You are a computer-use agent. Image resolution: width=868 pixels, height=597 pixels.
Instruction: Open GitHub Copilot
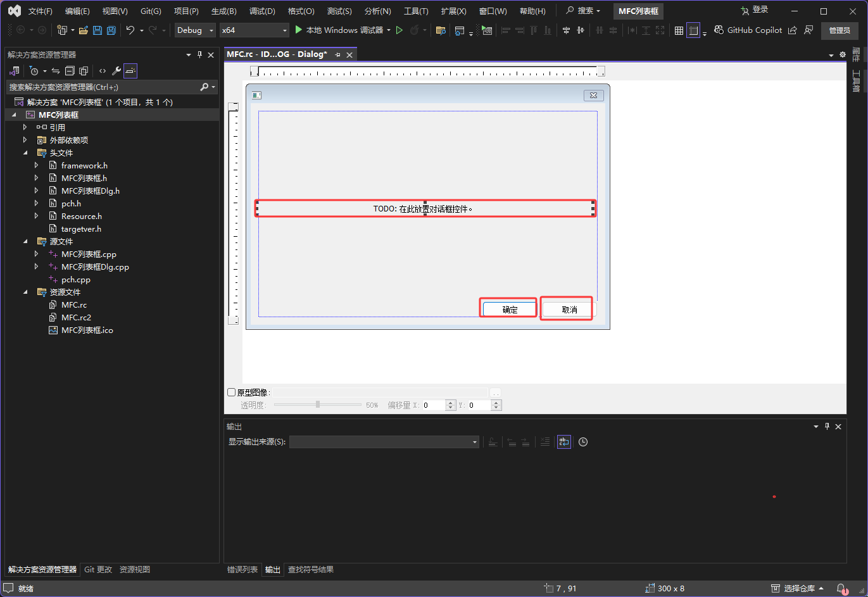click(x=748, y=30)
